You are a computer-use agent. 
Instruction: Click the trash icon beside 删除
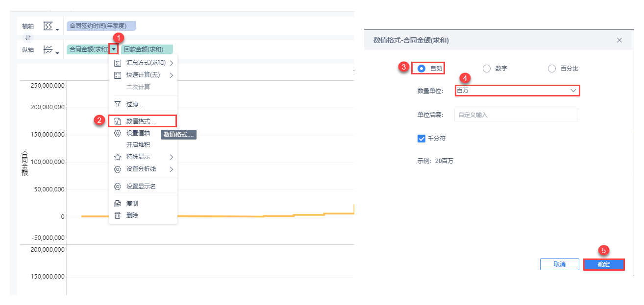118,215
